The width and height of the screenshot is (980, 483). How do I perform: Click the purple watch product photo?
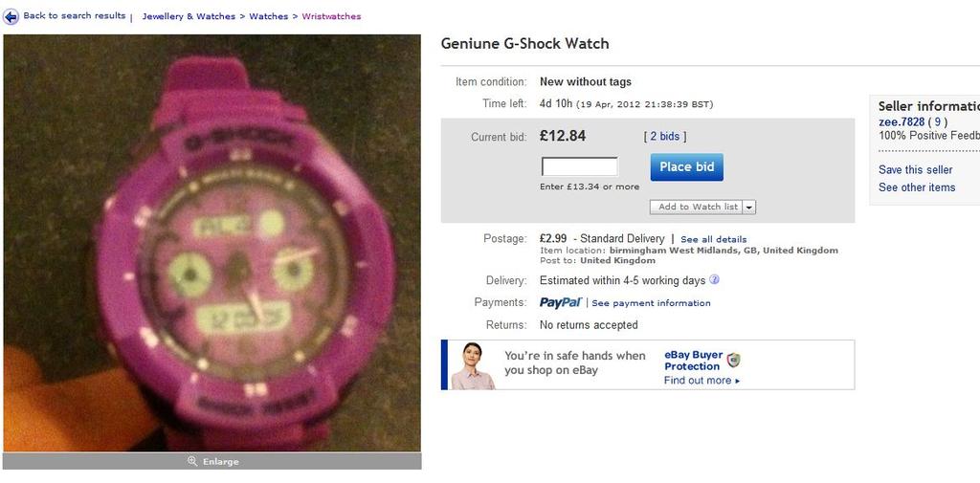(x=212, y=242)
